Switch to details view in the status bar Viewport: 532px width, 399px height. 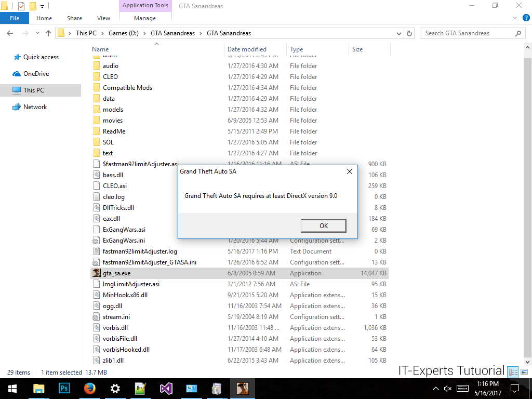[513, 372]
